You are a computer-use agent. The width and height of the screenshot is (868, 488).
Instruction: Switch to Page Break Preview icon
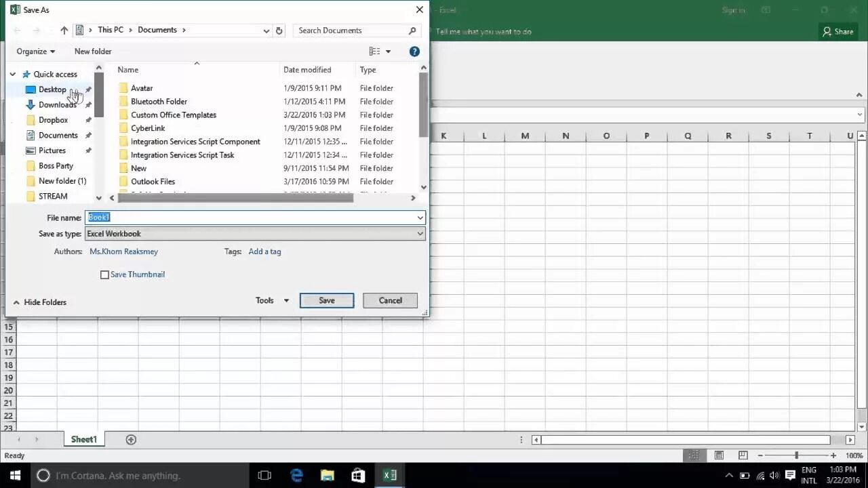(743, 455)
